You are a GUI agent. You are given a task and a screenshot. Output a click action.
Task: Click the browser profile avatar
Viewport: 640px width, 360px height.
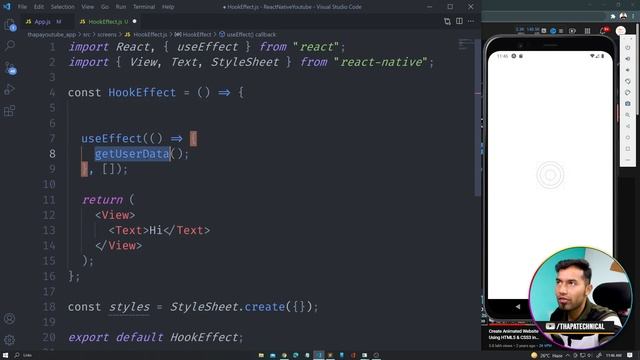coord(623,16)
